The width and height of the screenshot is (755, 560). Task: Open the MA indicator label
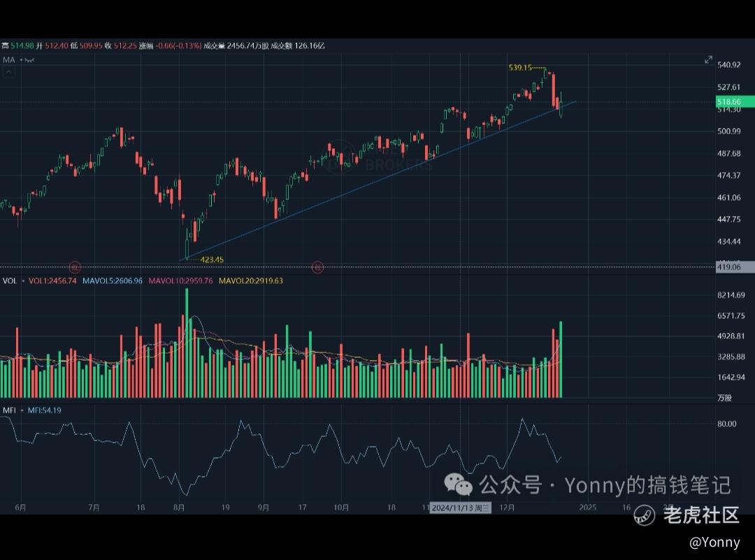pyautogui.click(x=8, y=59)
